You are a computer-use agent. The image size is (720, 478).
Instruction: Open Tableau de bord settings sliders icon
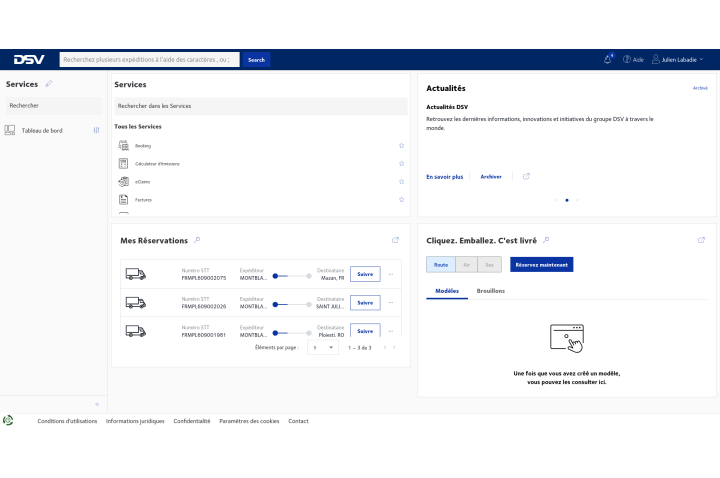pos(96,130)
